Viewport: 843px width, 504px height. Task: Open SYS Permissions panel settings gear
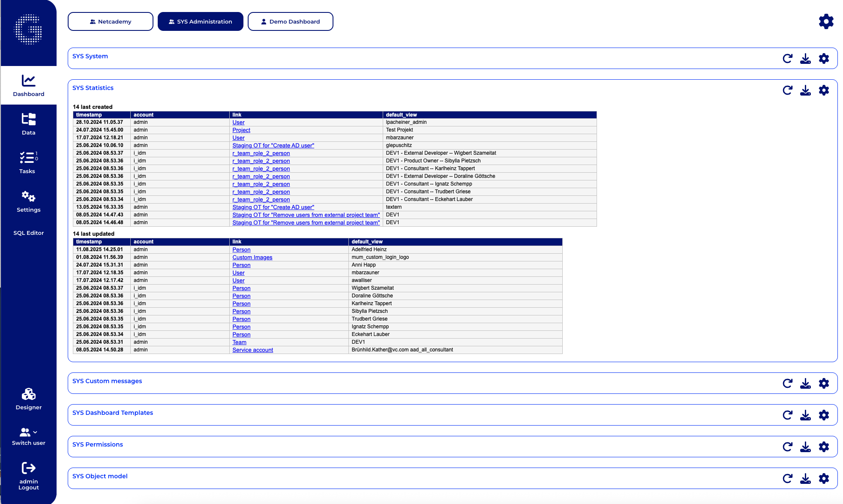(823, 447)
